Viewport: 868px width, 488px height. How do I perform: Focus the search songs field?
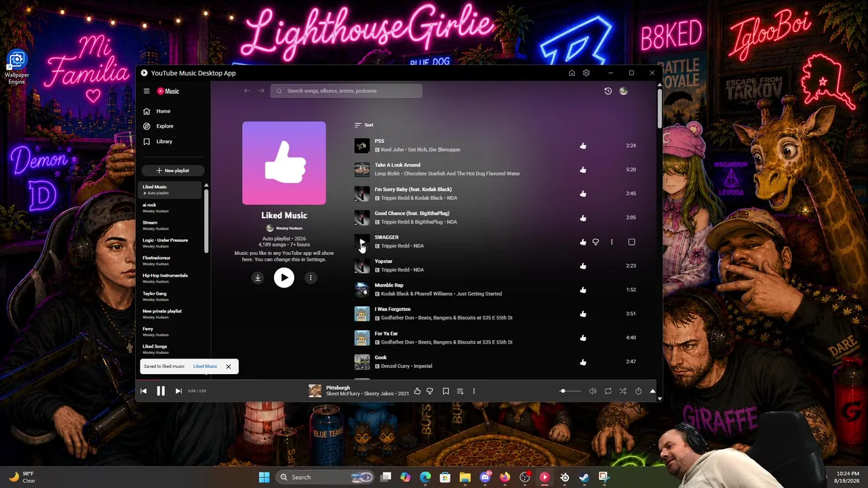point(346,91)
